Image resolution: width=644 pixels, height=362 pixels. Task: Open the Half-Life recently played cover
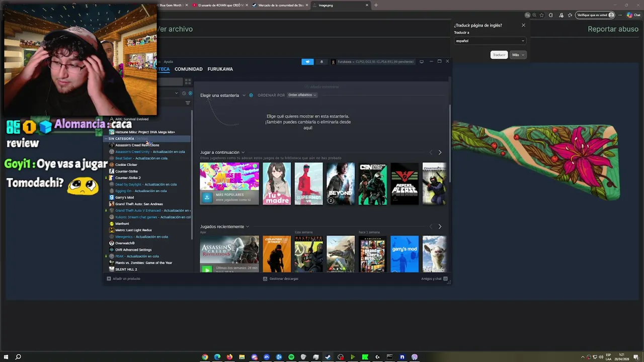308,254
